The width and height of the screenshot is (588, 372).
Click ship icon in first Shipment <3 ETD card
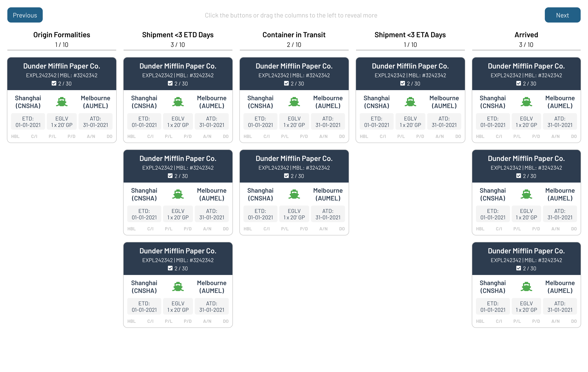pos(178,102)
